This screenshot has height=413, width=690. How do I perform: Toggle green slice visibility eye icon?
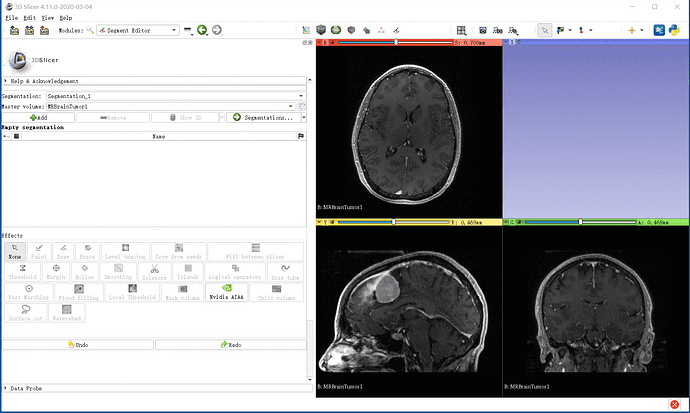point(519,223)
